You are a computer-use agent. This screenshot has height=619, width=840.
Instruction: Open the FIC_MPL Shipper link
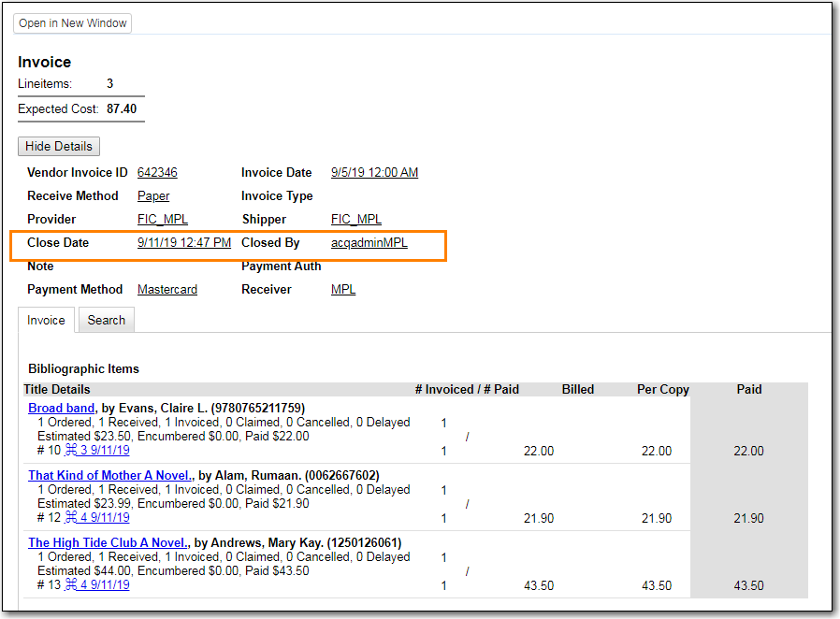355,219
